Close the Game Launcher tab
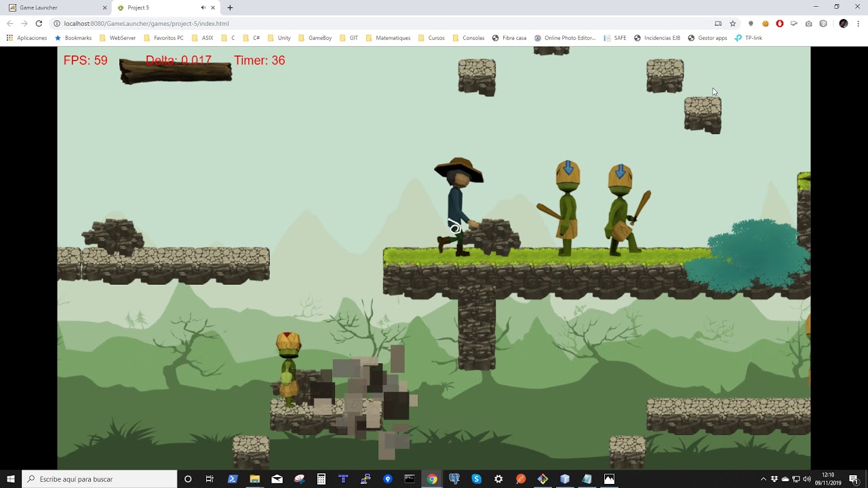Viewport: 868px width, 488px height. [104, 7]
